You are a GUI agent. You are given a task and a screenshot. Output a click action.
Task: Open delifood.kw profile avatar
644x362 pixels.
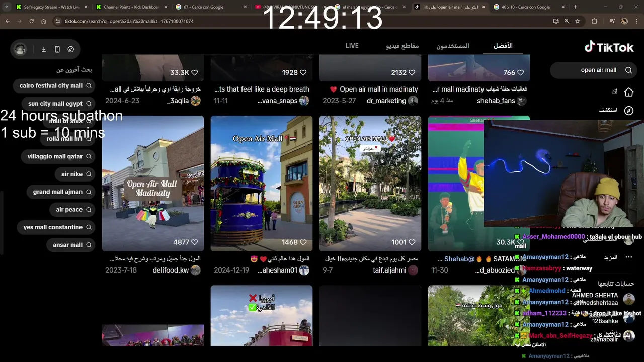196,270
